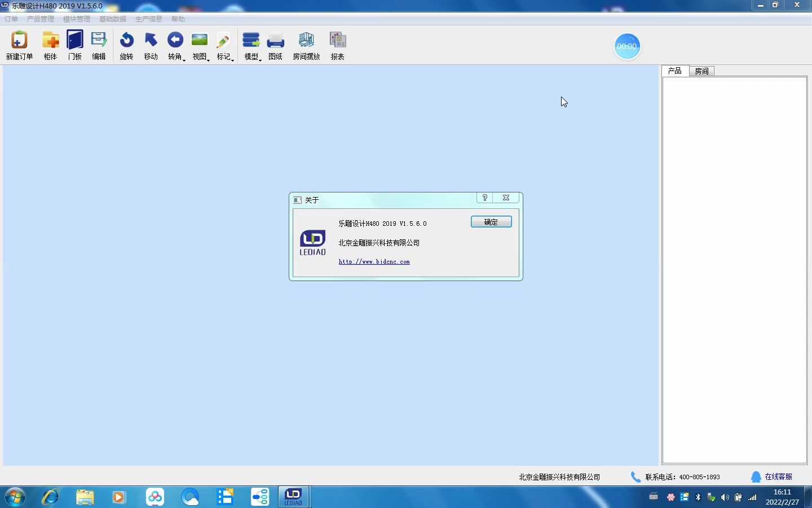812x508 pixels.
Task: Expand the 标记 dropdown arrow
Action: tap(233, 59)
